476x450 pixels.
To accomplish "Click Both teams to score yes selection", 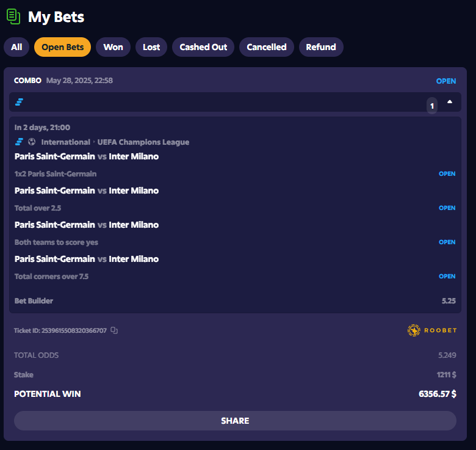I will tap(56, 242).
